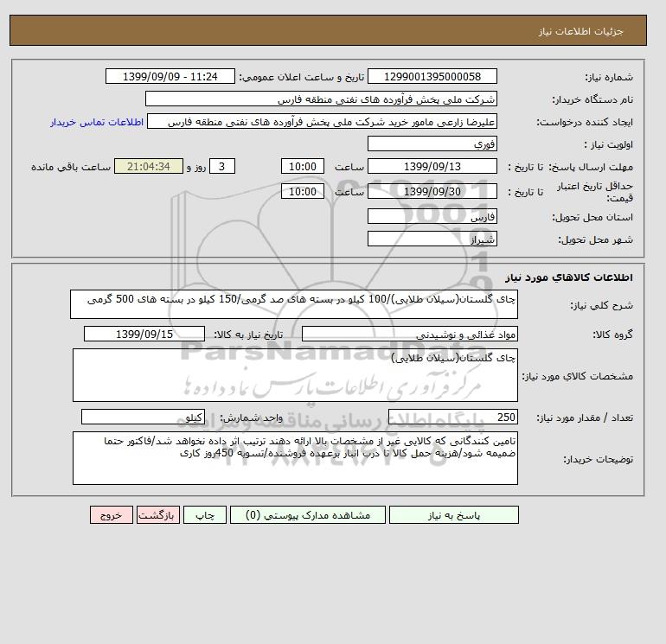Click the goods specification box 'چای گلستان'
This screenshot has height=644, width=666.
coord(295,375)
